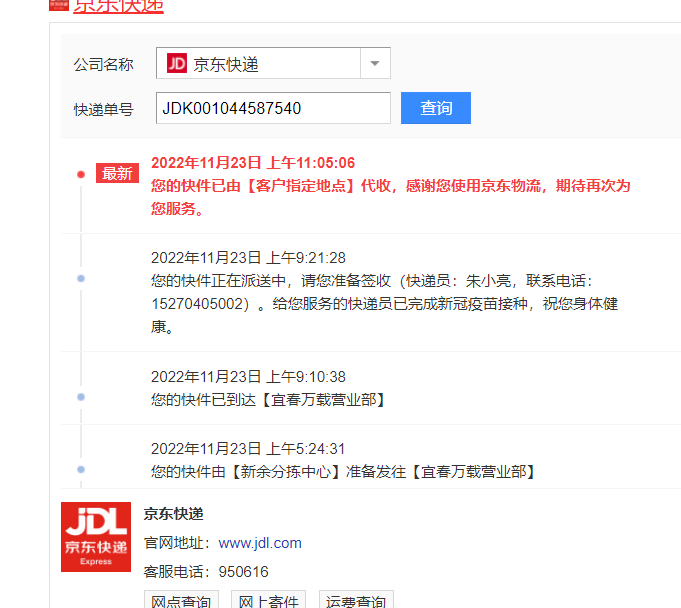Open the 京东快递 heading link

tap(118, 6)
